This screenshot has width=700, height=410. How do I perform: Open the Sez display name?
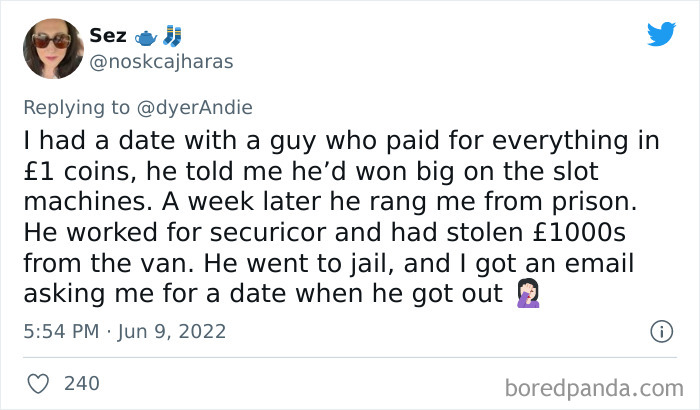108,35
